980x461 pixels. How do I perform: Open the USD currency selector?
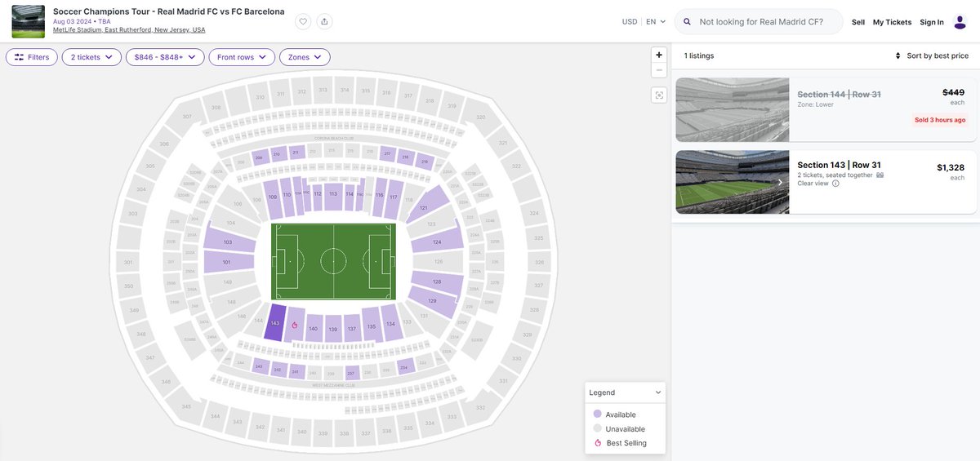pyautogui.click(x=630, y=22)
